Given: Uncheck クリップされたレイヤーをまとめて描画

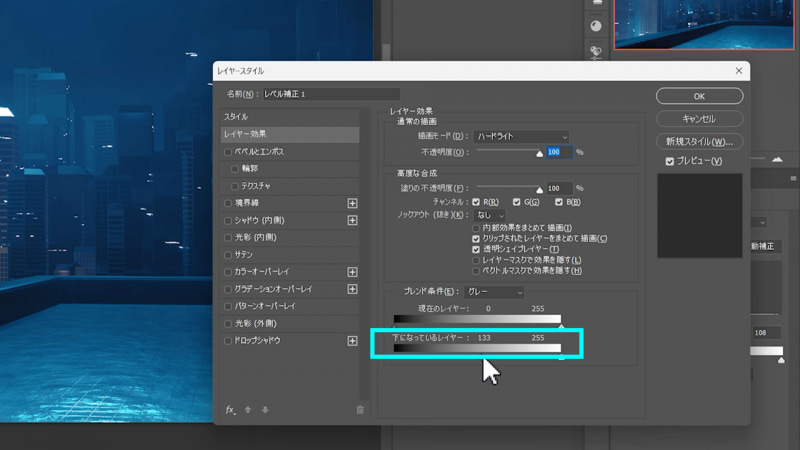Looking at the screenshot, I should [x=476, y=239].
